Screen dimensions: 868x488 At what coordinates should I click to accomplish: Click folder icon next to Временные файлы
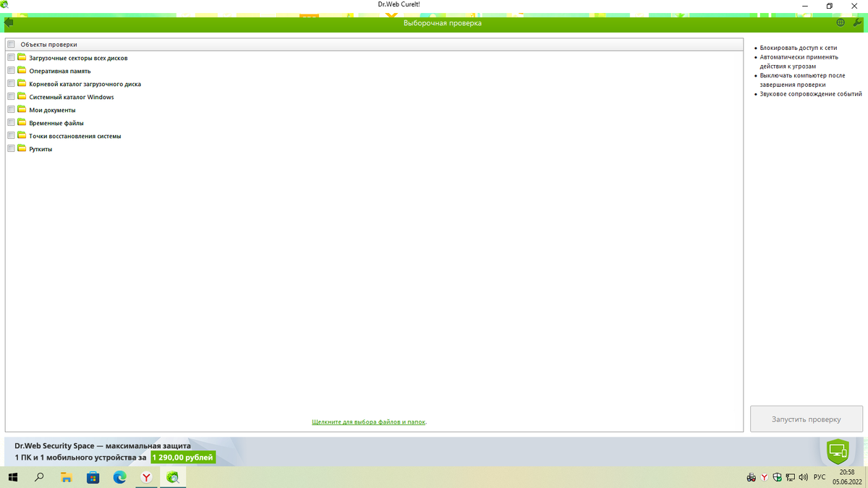pos(22,122)
